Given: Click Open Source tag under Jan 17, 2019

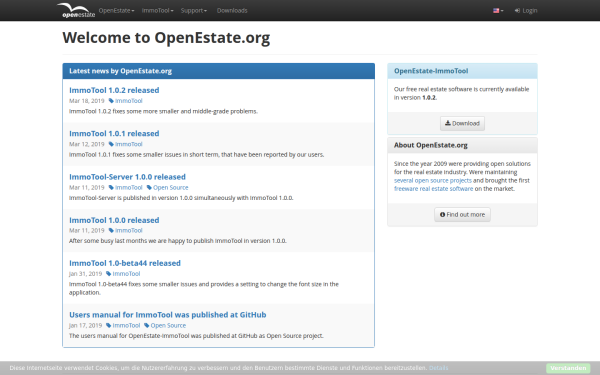Looking at the screenshot, I should coord(165,325).
